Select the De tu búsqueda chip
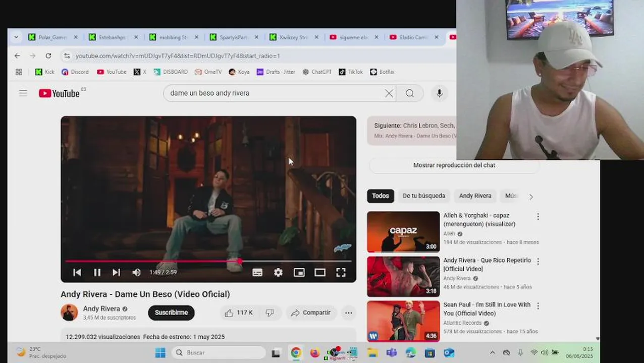The image size is (644, 363). [423, 196]
